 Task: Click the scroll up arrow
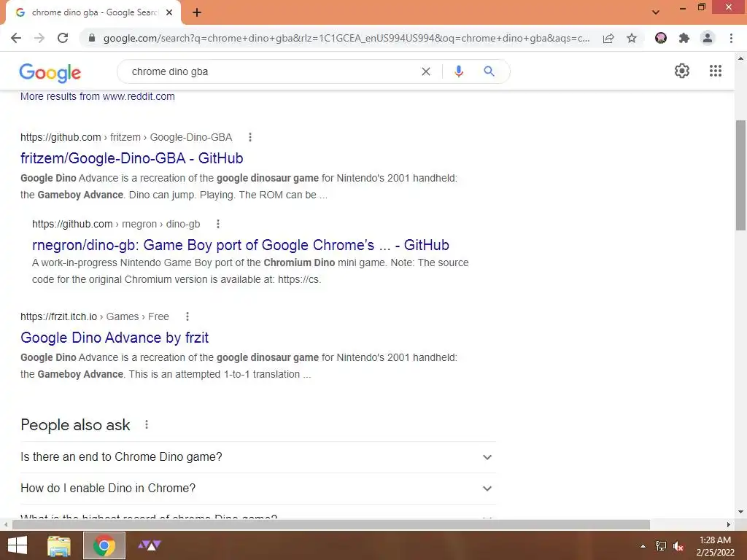point(740,58)
